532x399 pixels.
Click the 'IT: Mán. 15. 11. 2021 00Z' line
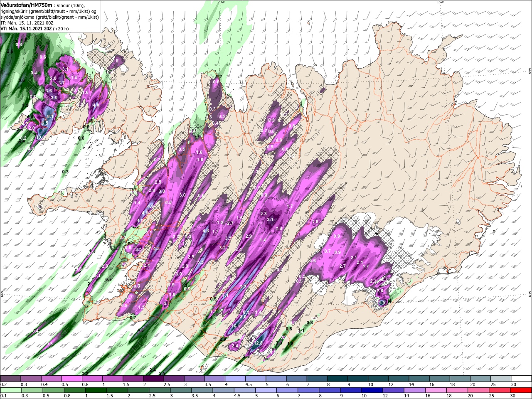pos(27,23)
